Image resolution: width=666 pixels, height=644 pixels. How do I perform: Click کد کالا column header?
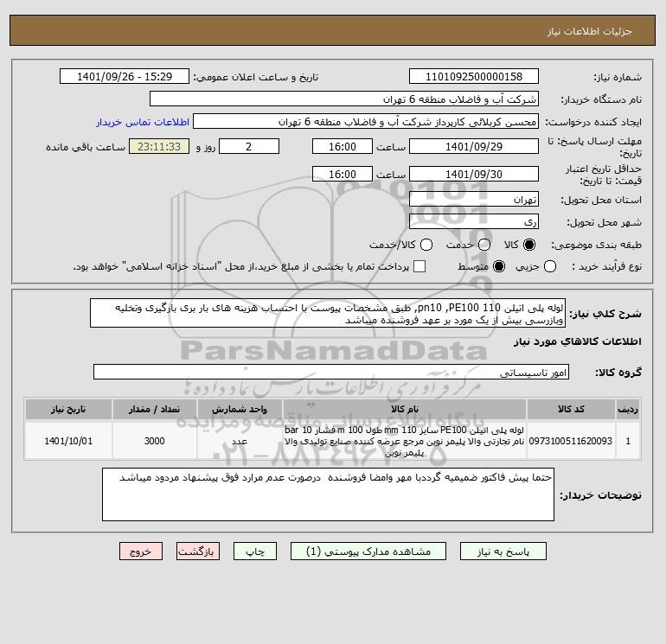(571, 409)
